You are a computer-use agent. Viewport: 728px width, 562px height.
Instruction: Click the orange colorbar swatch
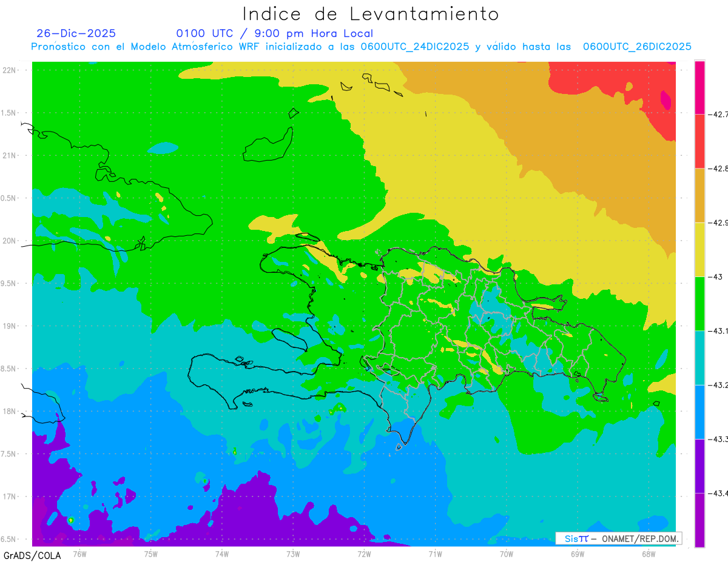(699, 195)
